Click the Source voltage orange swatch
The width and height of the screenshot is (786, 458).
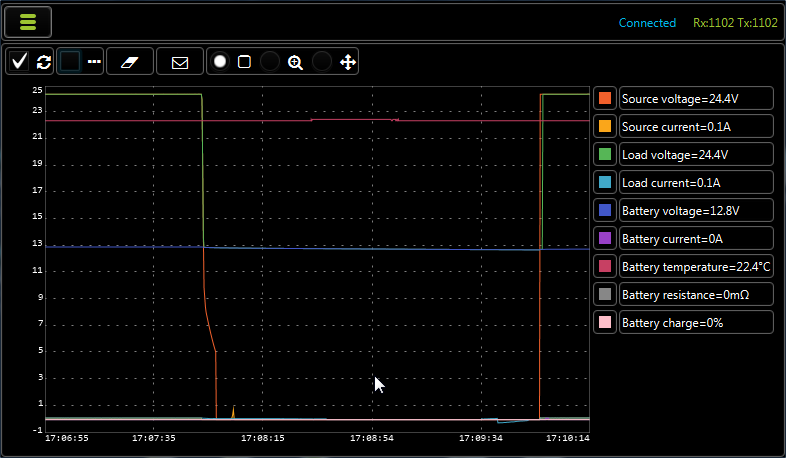pyautogui.click(x=604, y=98)
